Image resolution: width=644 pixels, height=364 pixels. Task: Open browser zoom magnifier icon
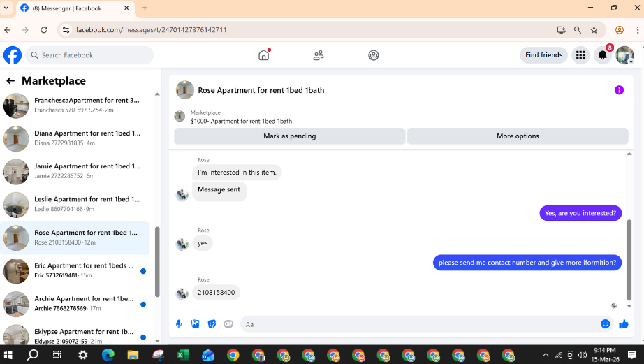tap(578, 30)
